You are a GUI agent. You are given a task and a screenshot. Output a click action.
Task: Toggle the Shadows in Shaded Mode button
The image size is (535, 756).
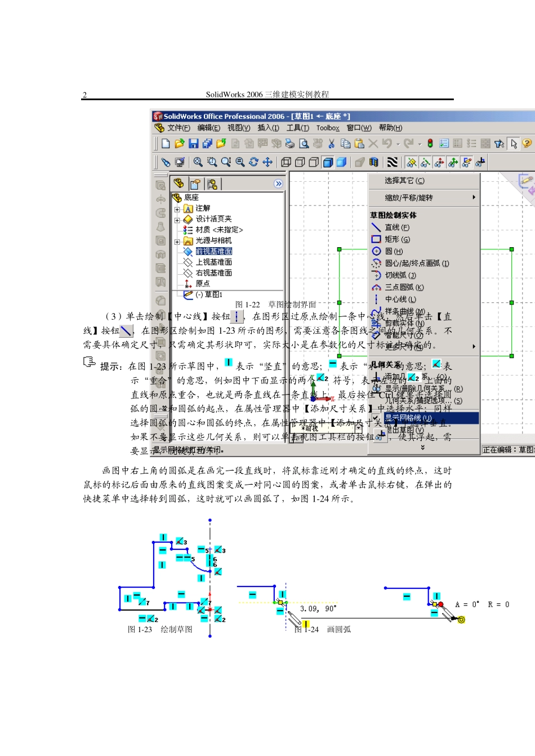(359, 162)
